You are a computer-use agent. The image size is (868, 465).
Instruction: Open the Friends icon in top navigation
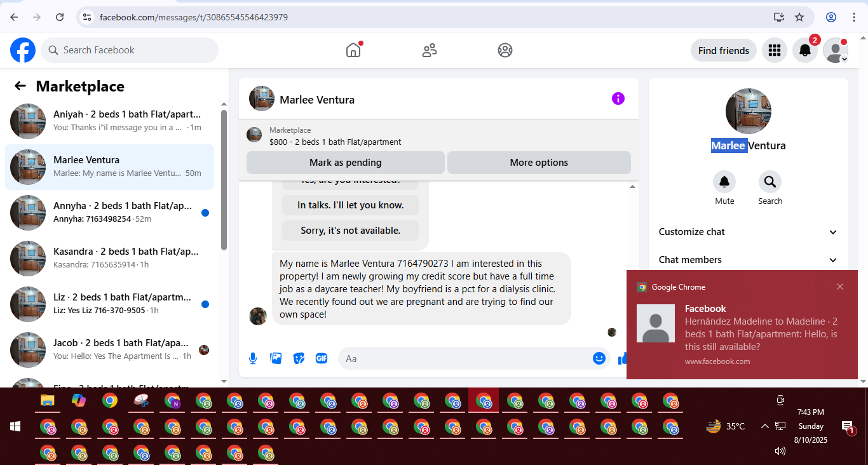[x=430, y=50]
